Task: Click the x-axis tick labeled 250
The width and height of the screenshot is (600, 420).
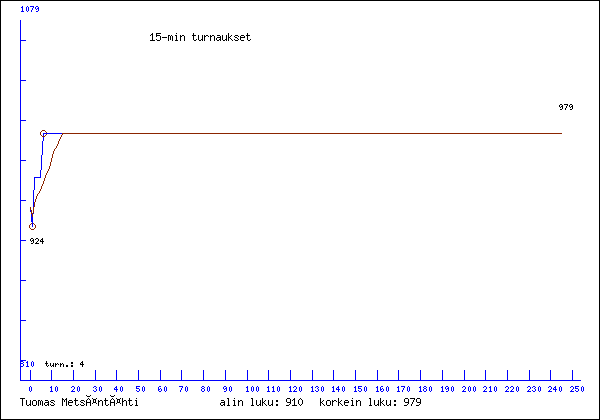Action: [x=577, y=388]
